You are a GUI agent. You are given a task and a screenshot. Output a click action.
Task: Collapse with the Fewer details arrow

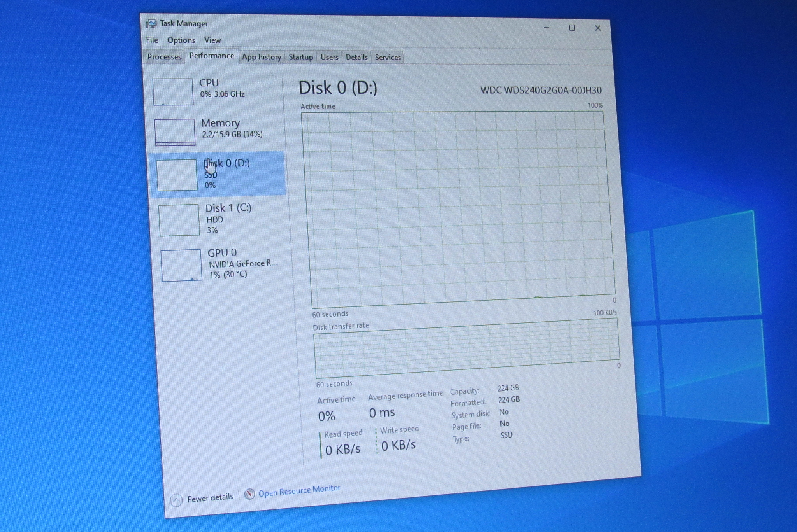(176, 500)
